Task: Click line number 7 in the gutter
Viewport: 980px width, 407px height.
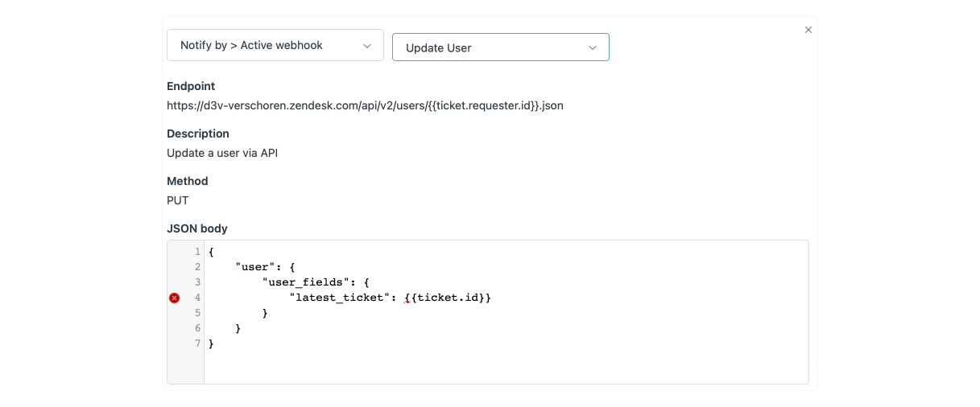Action: point(197,343)
